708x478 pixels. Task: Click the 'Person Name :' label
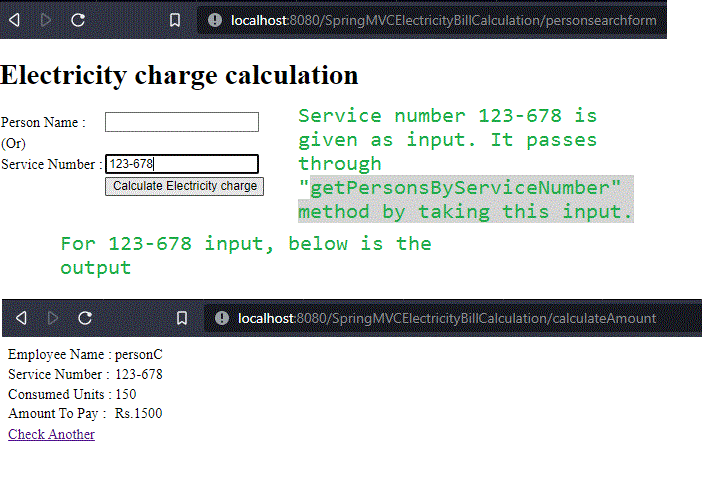pyautogui.click(x=43, y=122)
